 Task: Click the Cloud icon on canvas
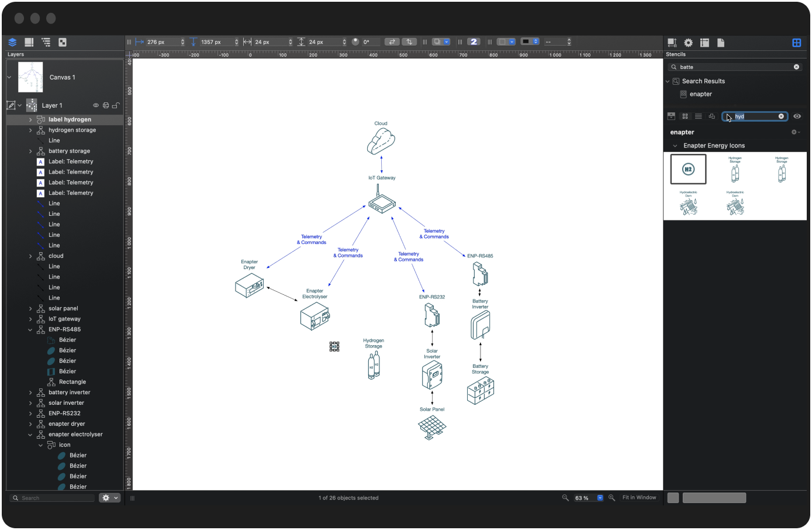[381, 141]
